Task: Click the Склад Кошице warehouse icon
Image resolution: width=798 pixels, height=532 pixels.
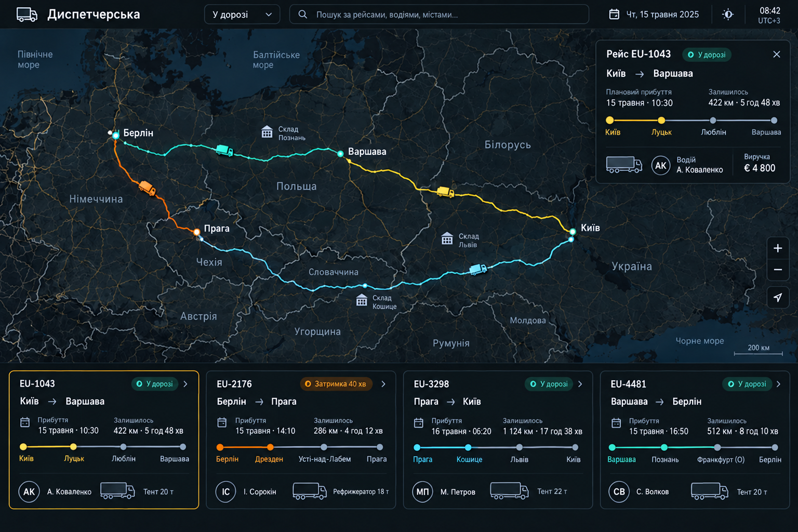Action: [362, 300]
